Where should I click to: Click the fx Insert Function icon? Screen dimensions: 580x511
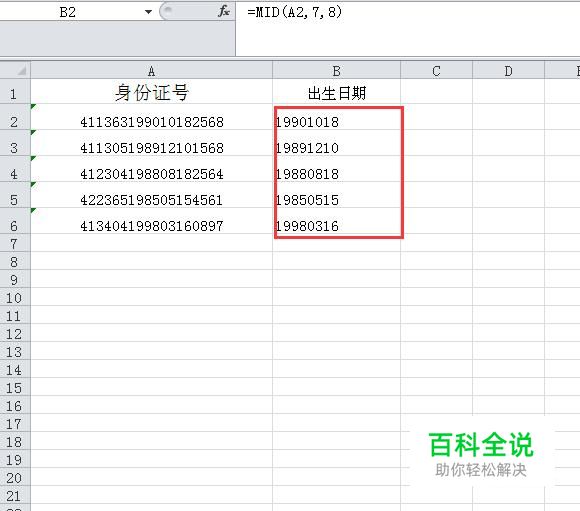[x=223, y=11]
